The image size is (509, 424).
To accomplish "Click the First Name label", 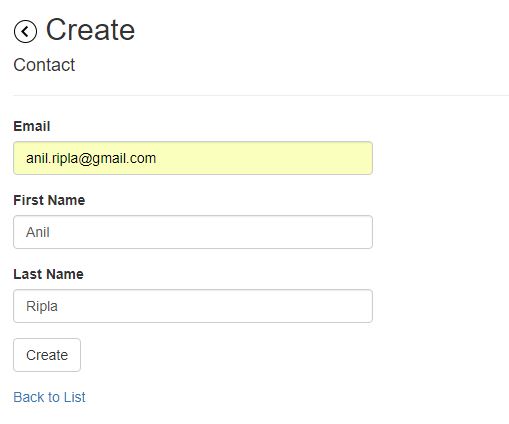I will pos(49,200).
